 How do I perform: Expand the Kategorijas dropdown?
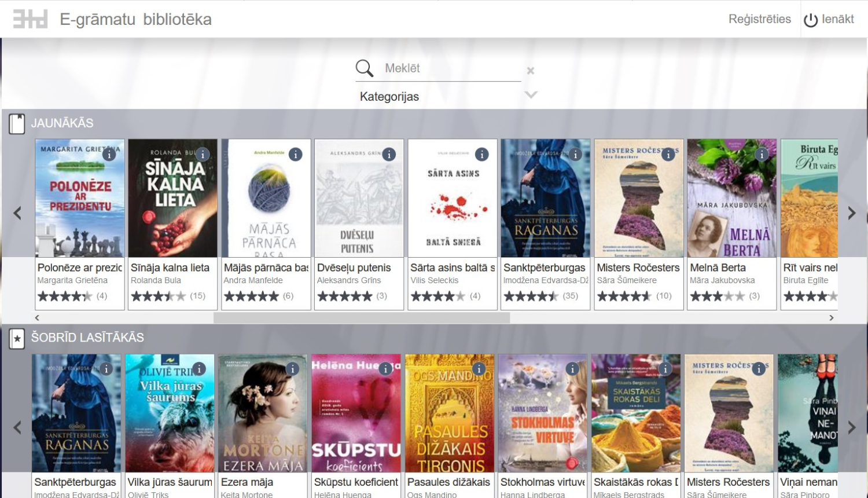click(x=530, y=94)
